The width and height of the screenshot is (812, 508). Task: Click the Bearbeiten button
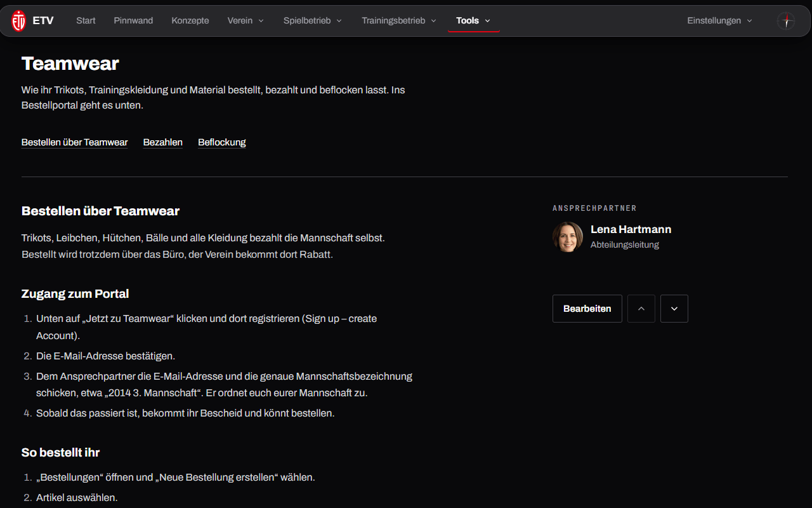click(x=587, y=309)
